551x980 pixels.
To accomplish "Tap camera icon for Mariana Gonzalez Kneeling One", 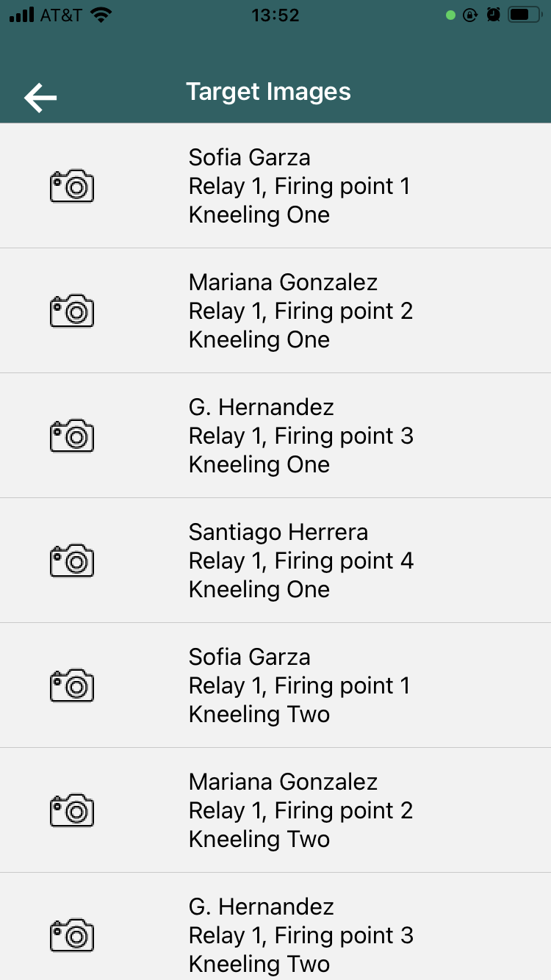I will point(72,311).
